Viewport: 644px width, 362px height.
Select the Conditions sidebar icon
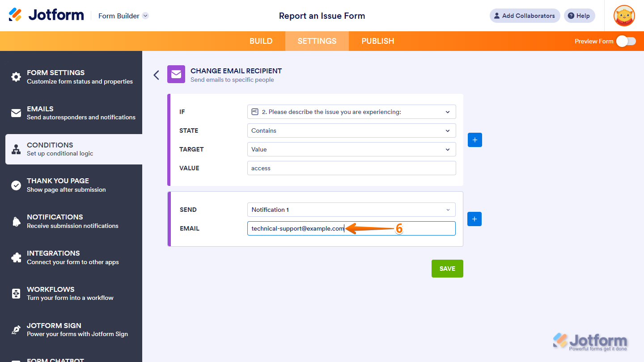pyautogui.click(x=16, y=149)
